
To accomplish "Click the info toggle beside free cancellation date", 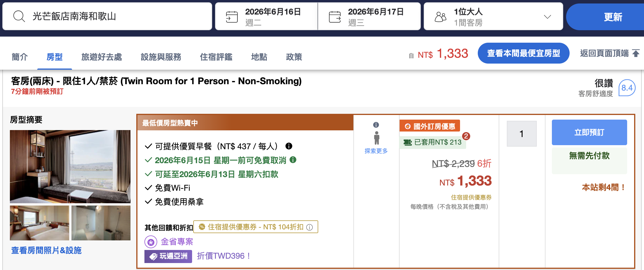I will [294, 160].
